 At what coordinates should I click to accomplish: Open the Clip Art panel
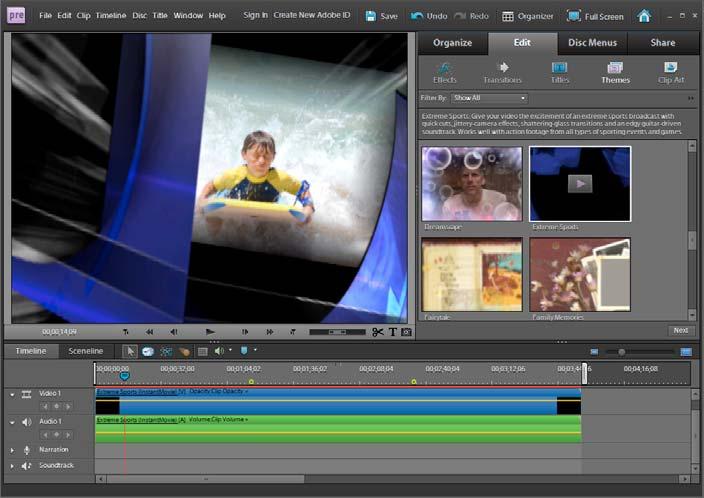pyautogui.click(x=671, y=73)
